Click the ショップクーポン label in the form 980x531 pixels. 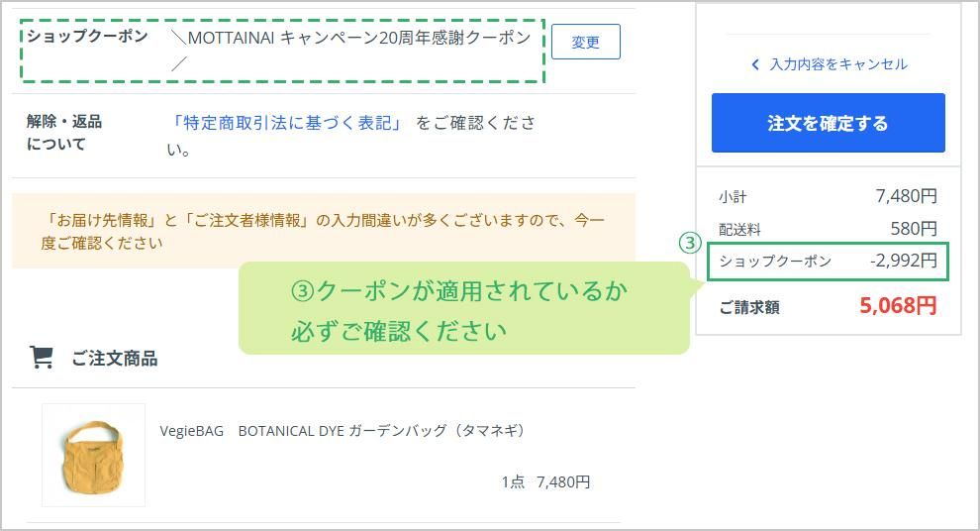[87, 37]
